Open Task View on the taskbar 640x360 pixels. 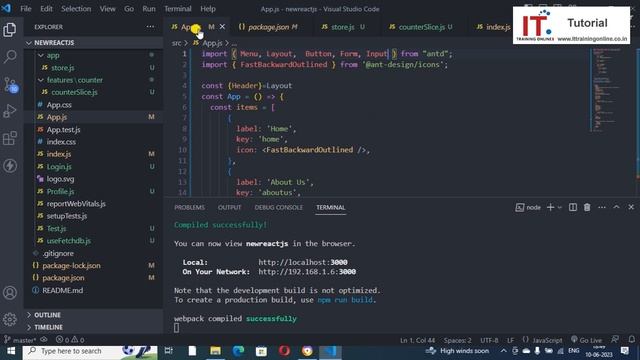coord(168,351)
